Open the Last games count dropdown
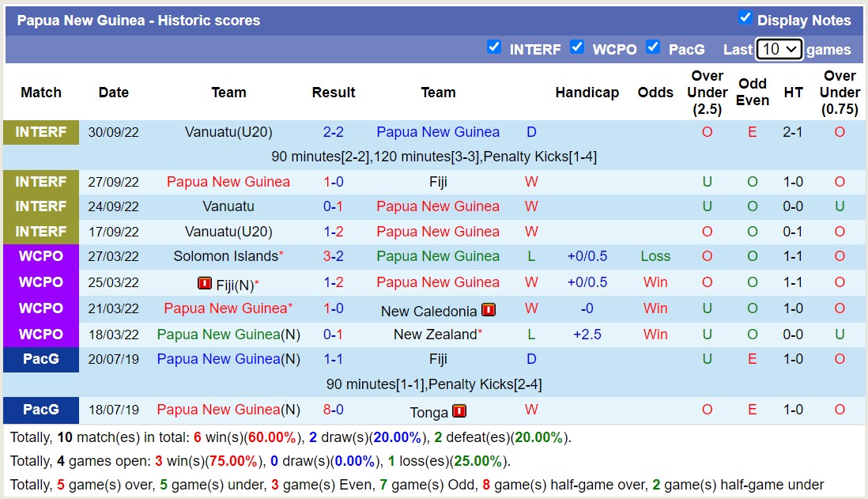 pyautogui.click(x=779, y=49)
